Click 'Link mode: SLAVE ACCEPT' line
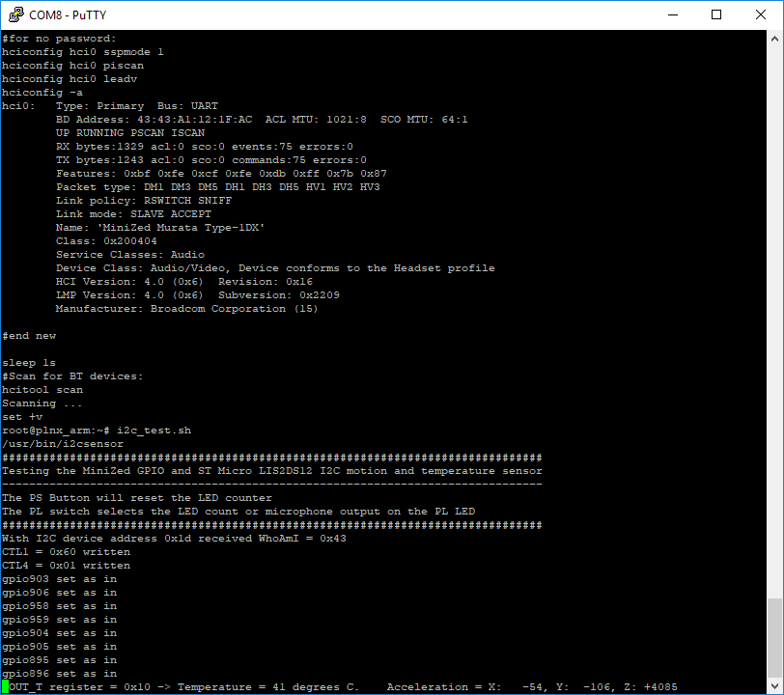 (133, 214)
